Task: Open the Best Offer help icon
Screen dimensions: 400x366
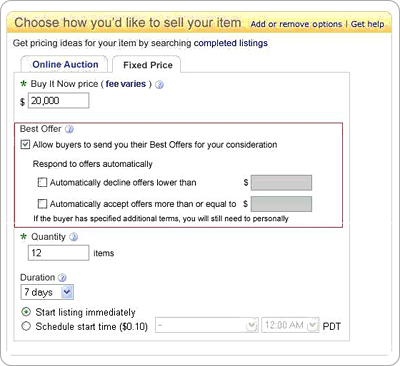Action: click(x=69, y=129)
